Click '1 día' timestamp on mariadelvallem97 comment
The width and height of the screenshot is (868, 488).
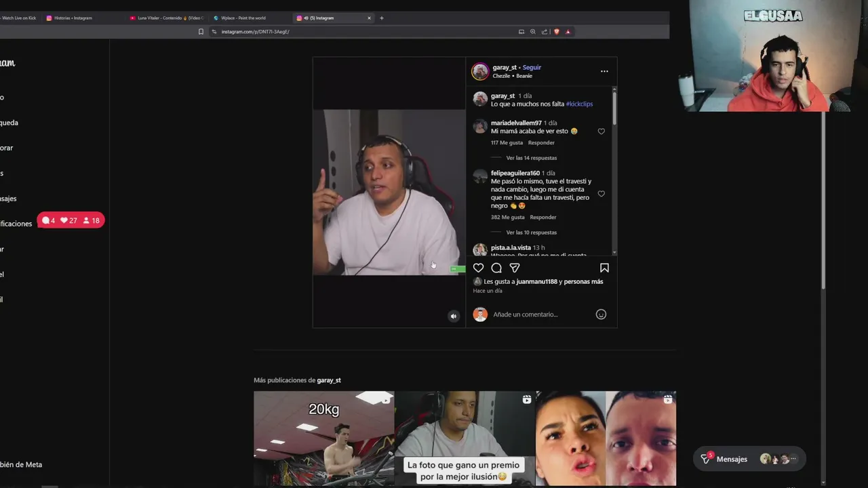(x=550, y=123)
